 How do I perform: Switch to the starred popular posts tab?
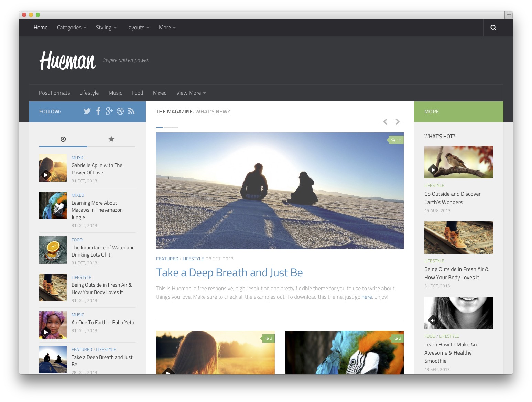(111, 139)
